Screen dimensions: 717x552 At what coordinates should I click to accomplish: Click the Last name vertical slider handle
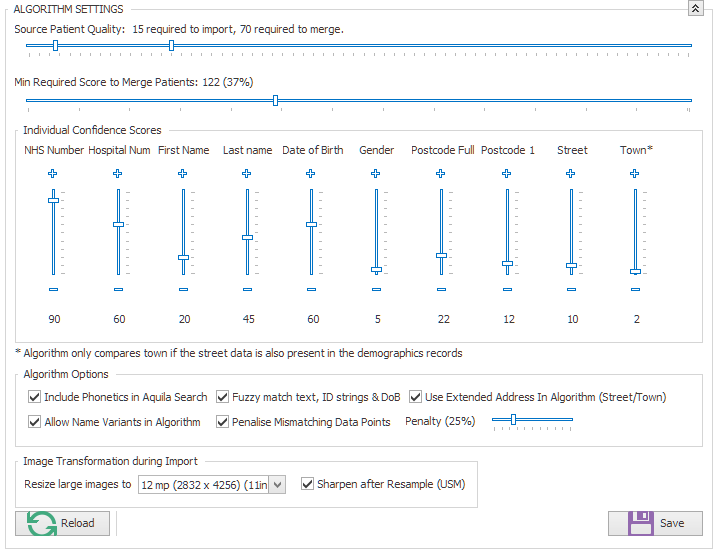tap(247, 237)
